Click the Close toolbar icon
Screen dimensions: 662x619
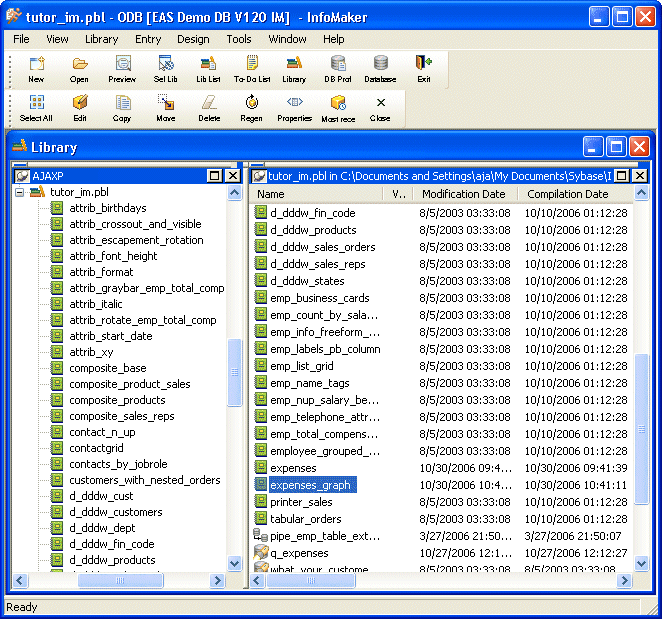click(x=380, y=109)
